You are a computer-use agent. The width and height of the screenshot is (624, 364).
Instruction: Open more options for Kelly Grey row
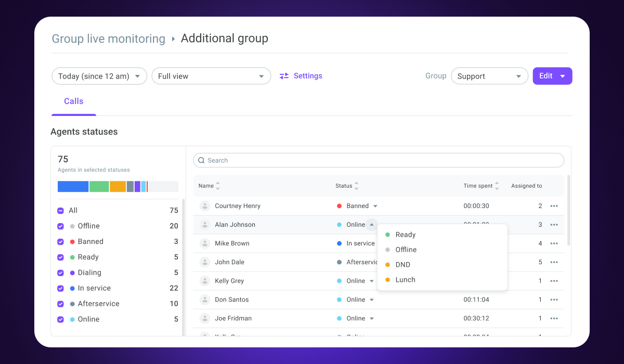(554, 281)
